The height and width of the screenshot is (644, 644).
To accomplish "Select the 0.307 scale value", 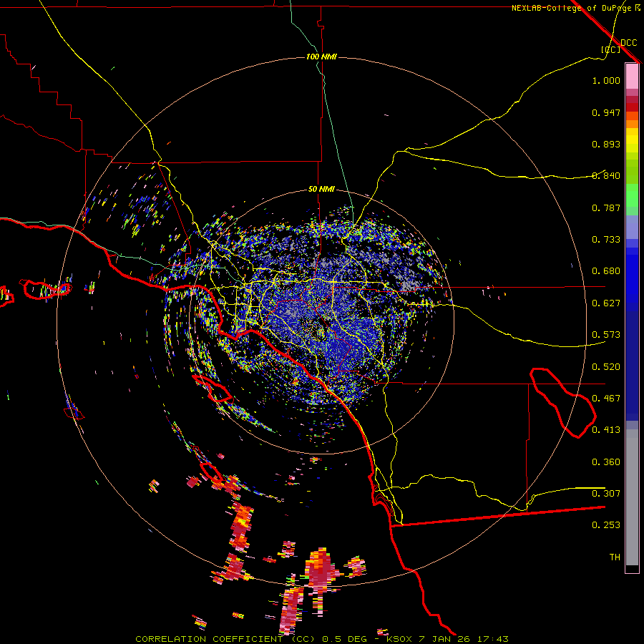I will point(606,494).
